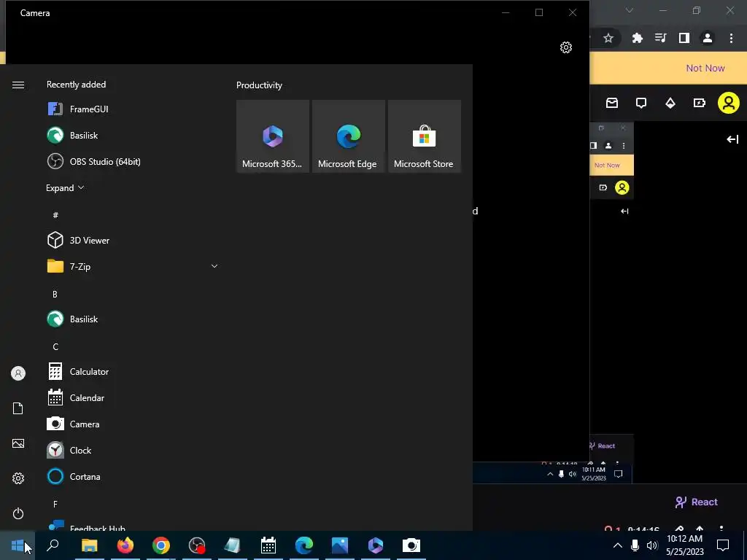Viewport: 747px width, 560px height.
Task: Open Settings gear in Start sidebar
Action: point(18,478)
